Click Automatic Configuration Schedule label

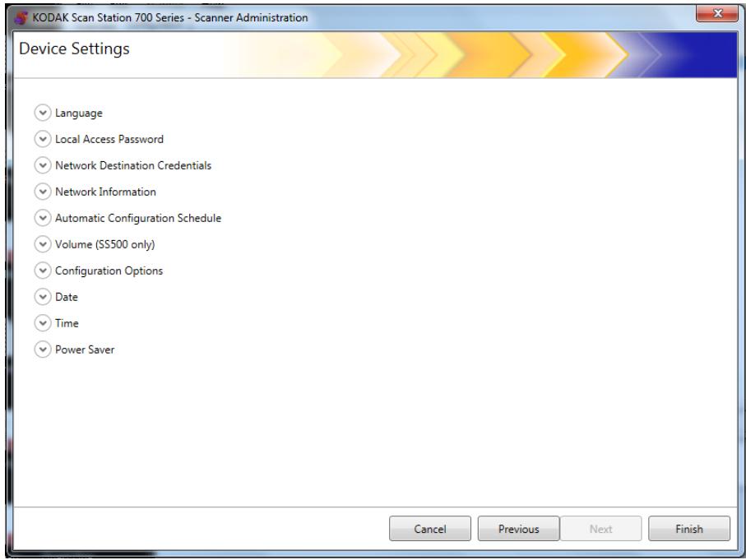[x=138, y=218]
